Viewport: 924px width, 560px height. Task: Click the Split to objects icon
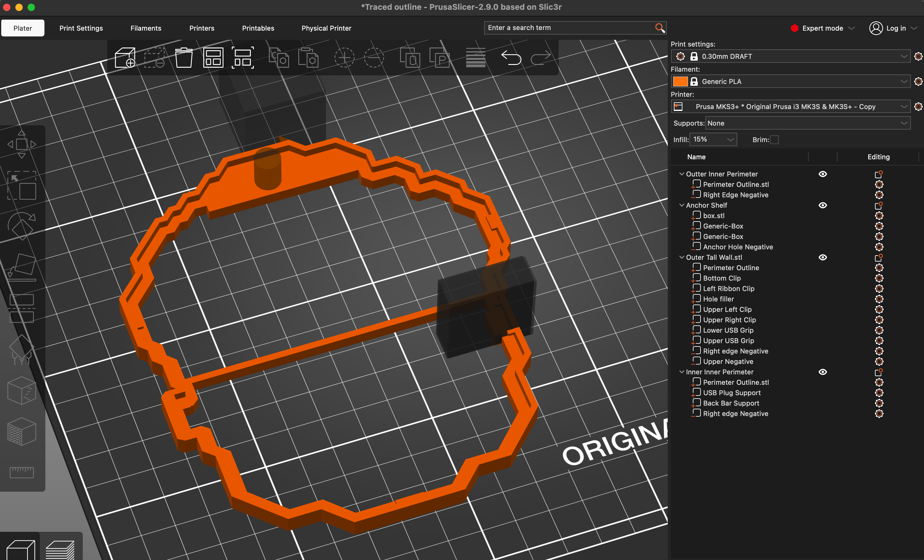410,58
